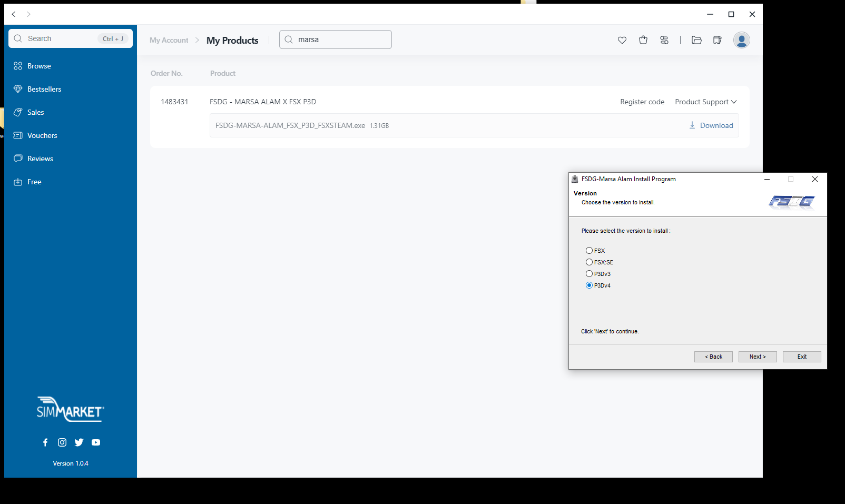Go back using the navigation arrow

(x=14, y=14)
